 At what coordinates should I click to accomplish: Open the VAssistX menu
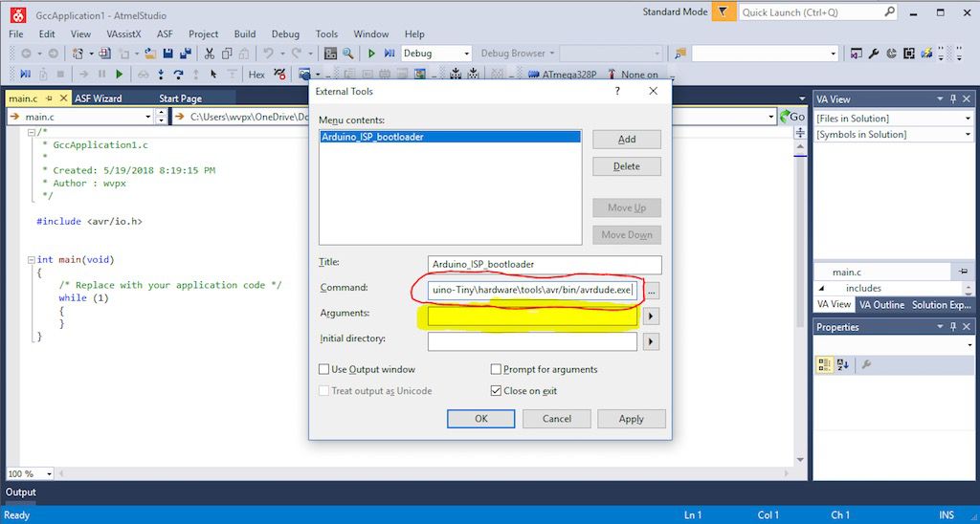coord(123,34)
